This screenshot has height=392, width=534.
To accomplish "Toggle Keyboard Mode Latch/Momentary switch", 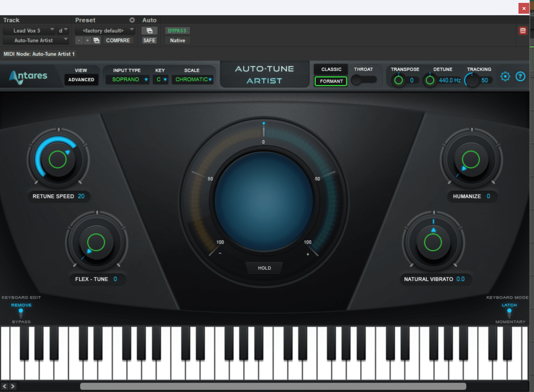I will (509, 313).
